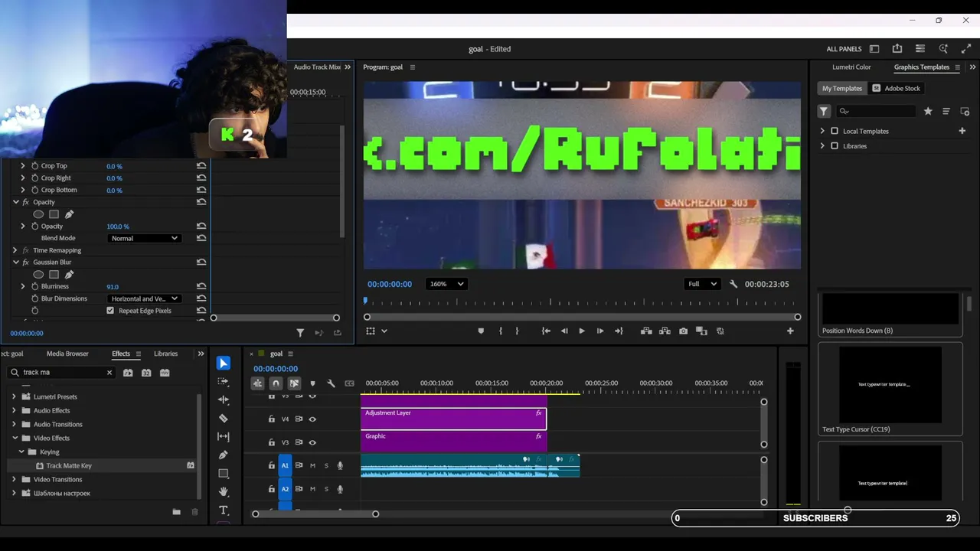Select the Type tool
Screen dimensions: 980x551
[x=224, y=510]
